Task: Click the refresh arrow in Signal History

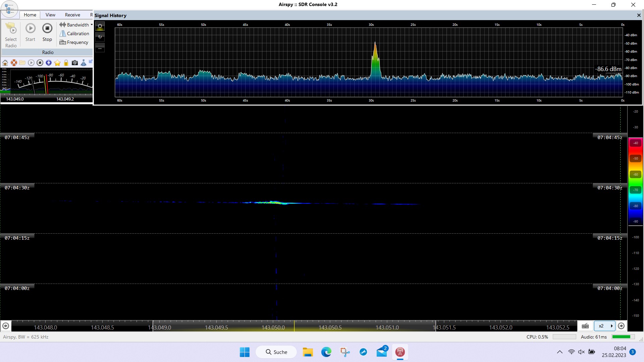Action: [x=100, y=37]
